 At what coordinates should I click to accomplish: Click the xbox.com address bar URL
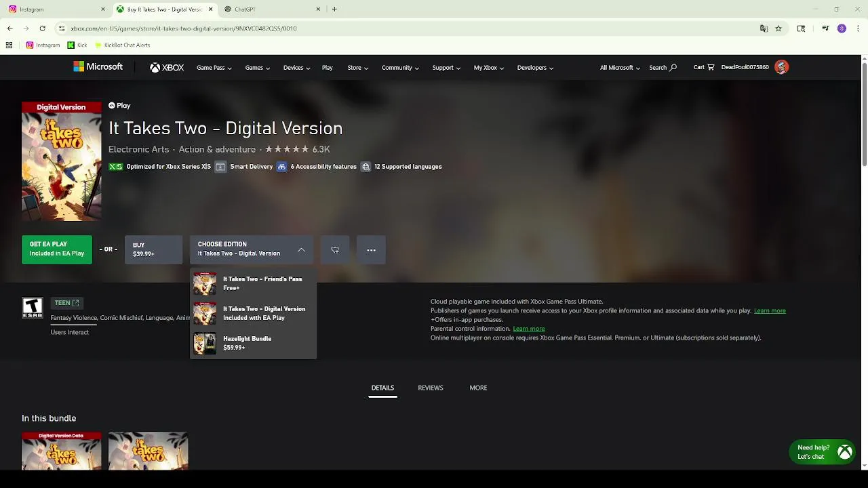[184, 28]
